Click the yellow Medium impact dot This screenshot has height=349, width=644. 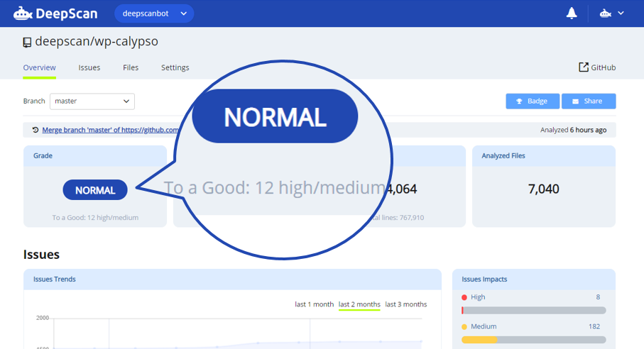point(464,327)
